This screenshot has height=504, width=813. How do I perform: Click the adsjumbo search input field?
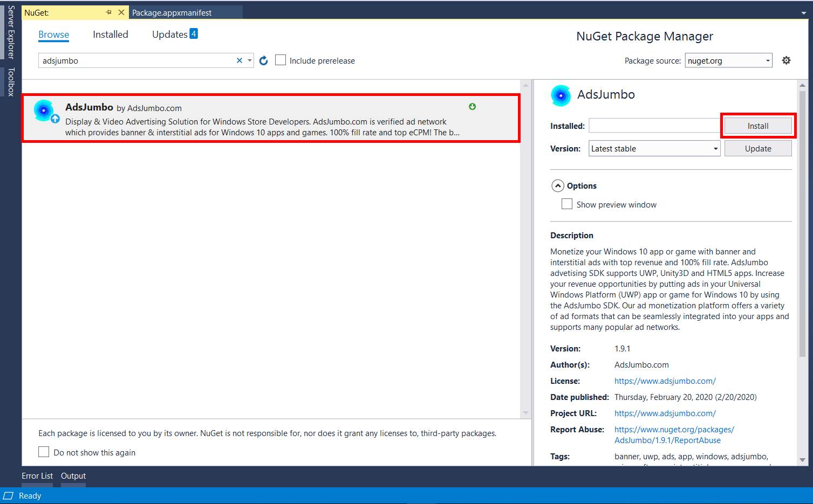click(x=138, y=60)
